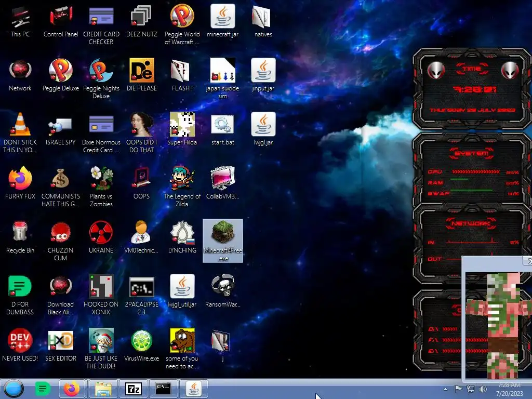Open the volume speaker tray icon
Screen dimensions: 532x399
pyautogui.click(x=483, y=389)
